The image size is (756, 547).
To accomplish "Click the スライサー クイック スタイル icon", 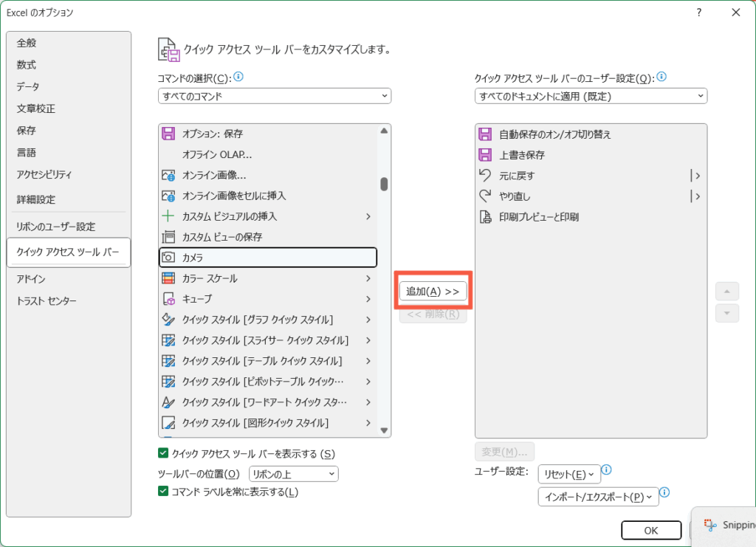I will click(168, 340).
